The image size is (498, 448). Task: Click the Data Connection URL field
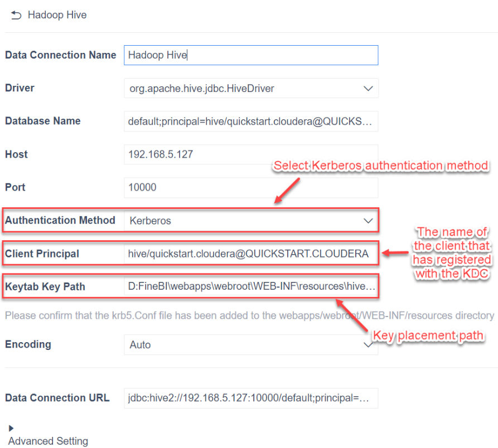pos(251,398)
